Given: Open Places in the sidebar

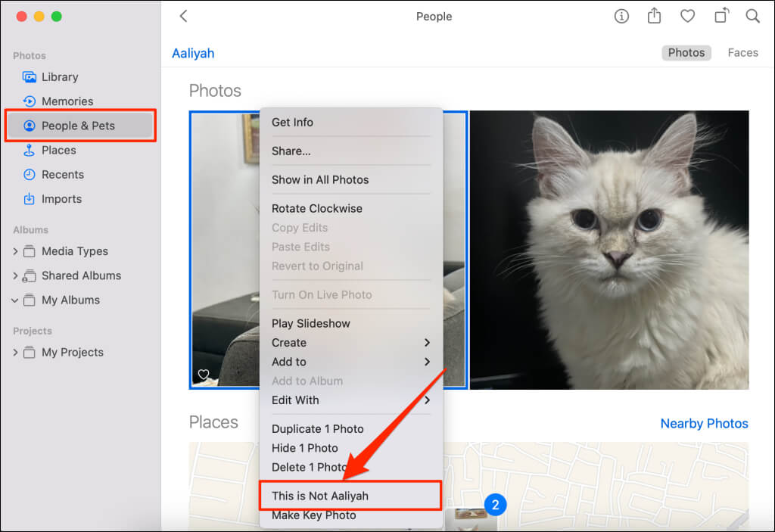Looking at the screenshot, I should pyautogui.click(x=79, y=151).
